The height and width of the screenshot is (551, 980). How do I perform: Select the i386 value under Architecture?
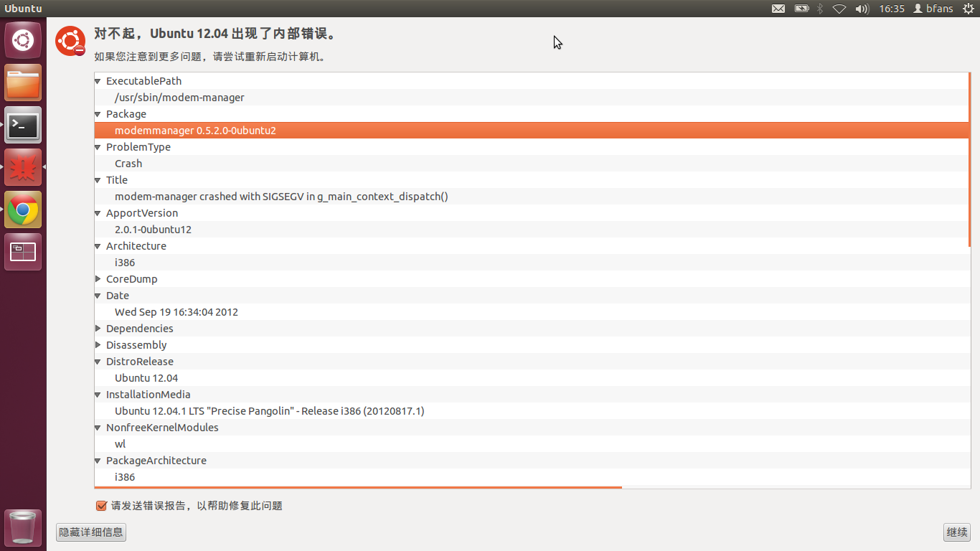(531, 263)
